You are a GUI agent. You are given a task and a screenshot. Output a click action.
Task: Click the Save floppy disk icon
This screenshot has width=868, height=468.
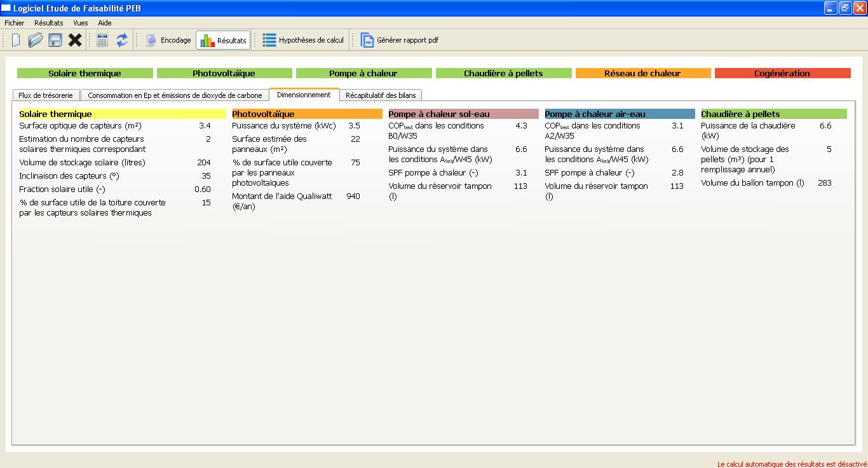click(55, 40)
